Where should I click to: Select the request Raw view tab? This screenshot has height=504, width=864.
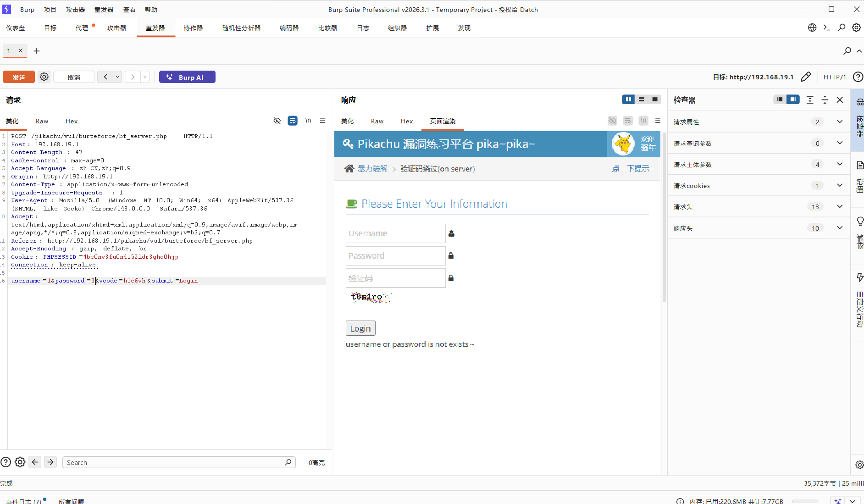pos(42,121)
